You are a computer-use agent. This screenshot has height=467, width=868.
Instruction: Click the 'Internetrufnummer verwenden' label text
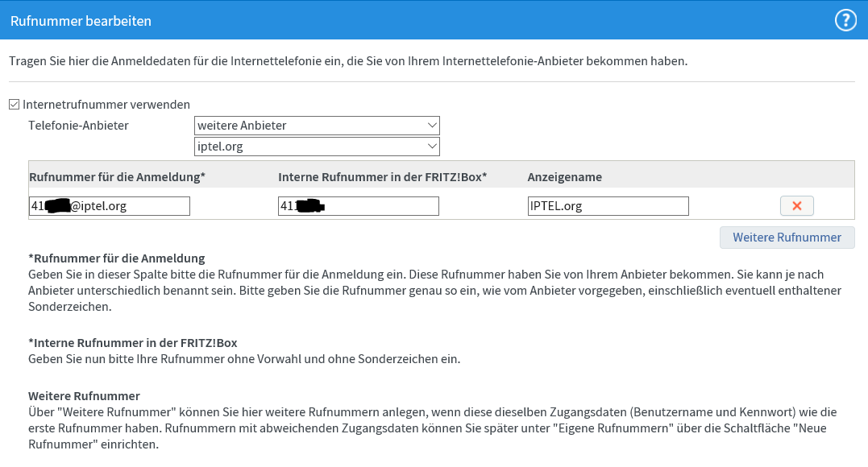point(106,104)
